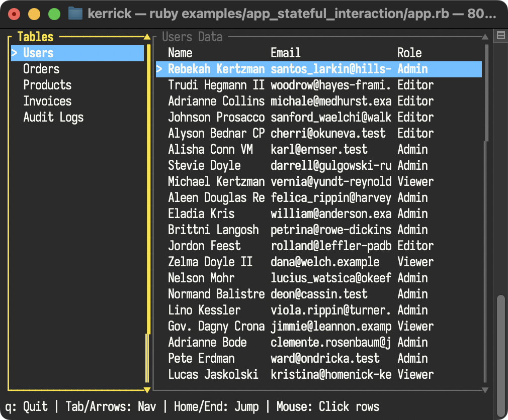This screenshot has width=508, height=420.
Task: Click the Admin role for Stevie Doyle
Action: pos(412,166)
